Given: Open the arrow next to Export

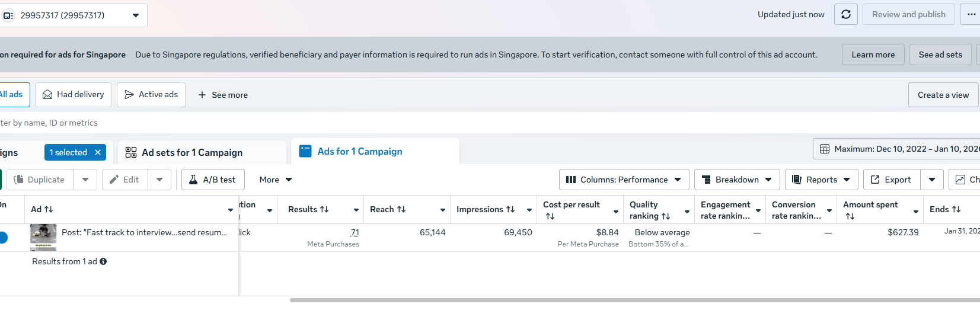Looking at the screenshot, I should (932, 180).
